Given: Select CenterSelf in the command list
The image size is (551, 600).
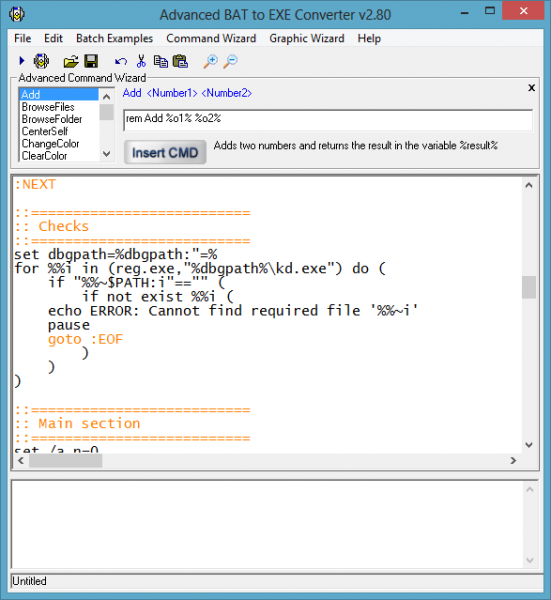Looking at the screenshot, I should [x=59, y=131].
